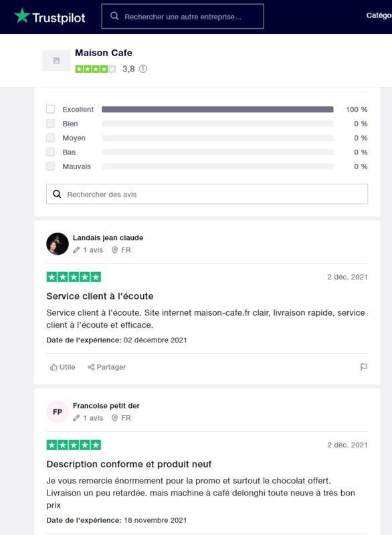Screen dimensions: 392x535
Task: Open the FP avatar of Francoise petit der
Action: [58, 412]
